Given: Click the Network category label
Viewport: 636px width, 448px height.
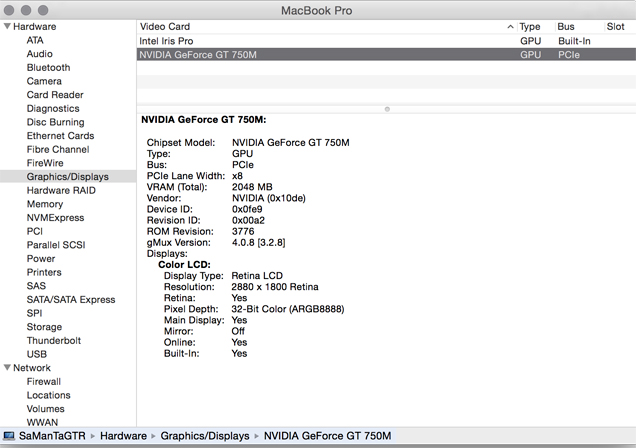Looking at the screenshot, I should (32, 368).
